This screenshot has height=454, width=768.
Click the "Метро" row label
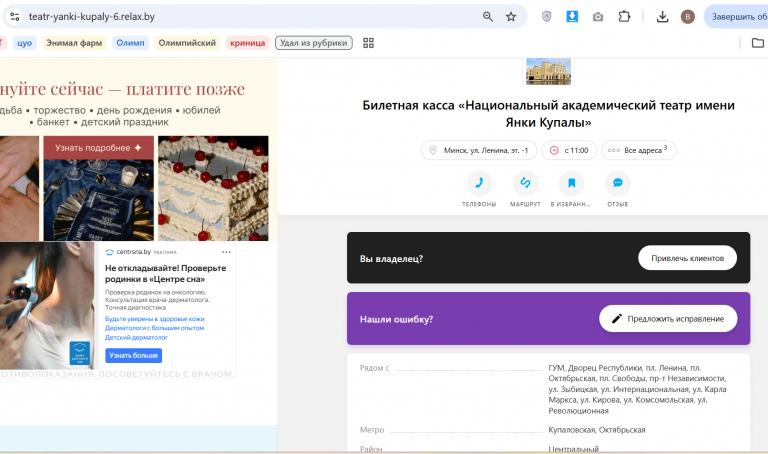[372, 430]
